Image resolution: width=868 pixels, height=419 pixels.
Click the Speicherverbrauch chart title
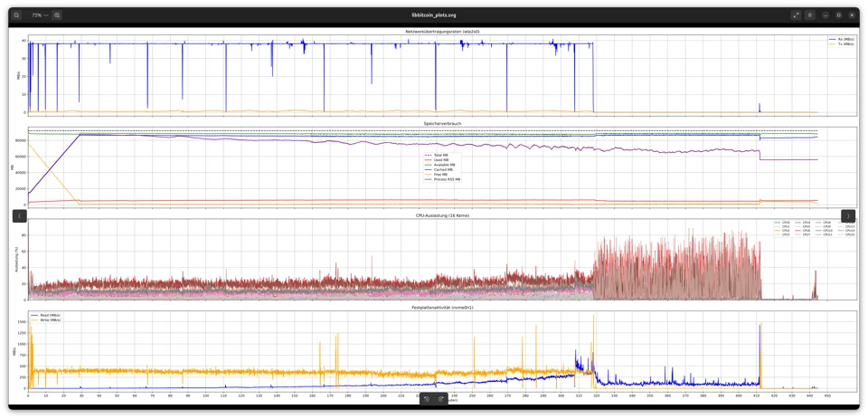click(442, 123)
